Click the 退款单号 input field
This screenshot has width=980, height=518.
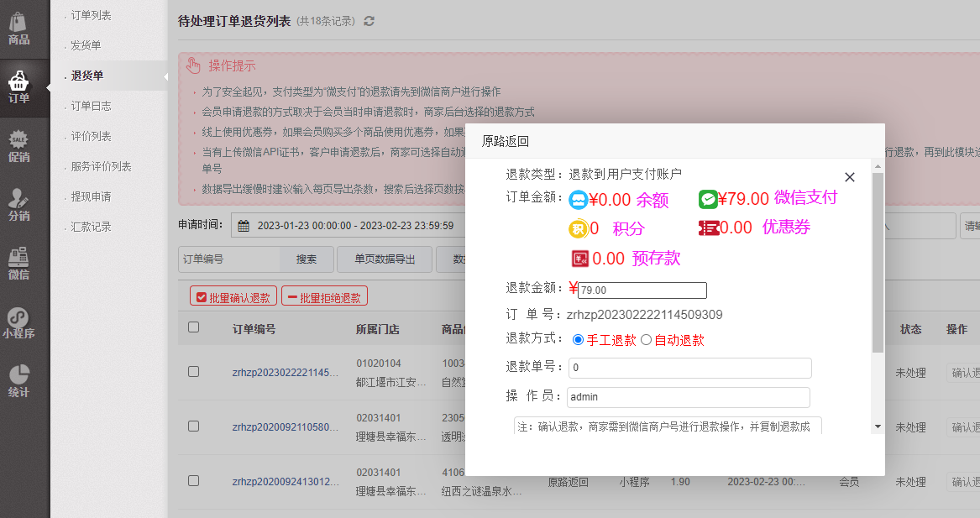[689, 368]
